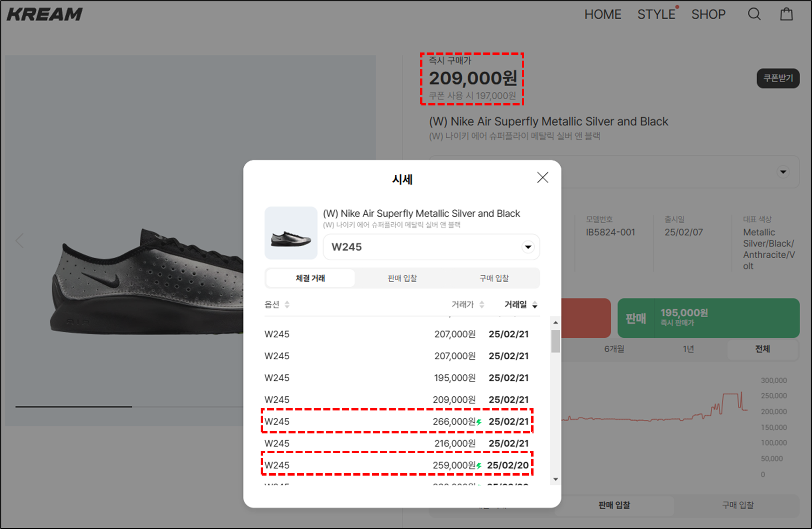Go to SHOP menu
The height and width of the screenshot is (529, 812).
click(x=708, y=15)
